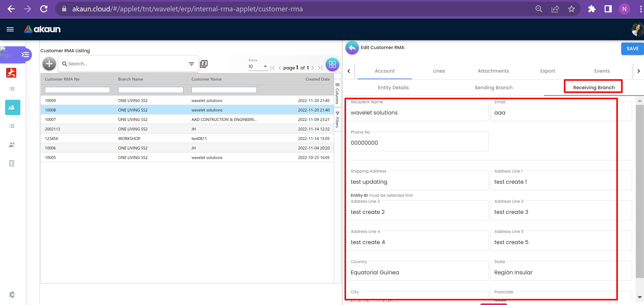Image resolution: width=644 pixels, height=305 pixels.
Task: Click the round plus add-RMA button
Action: click(49, 64)
